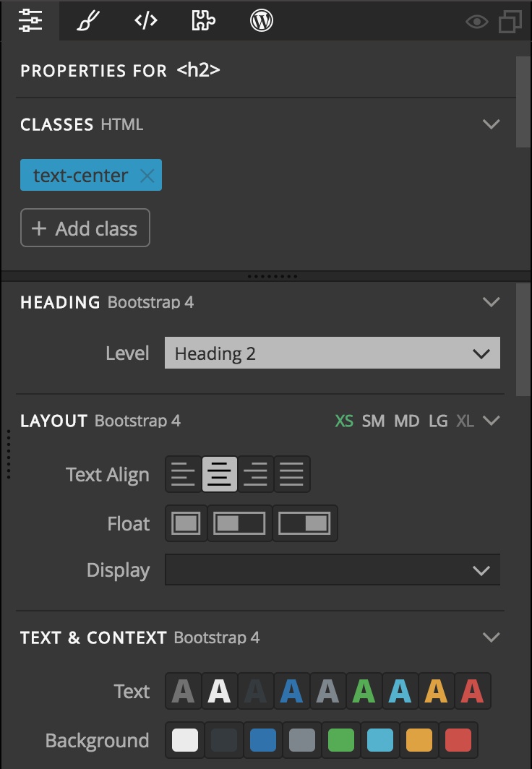Toggle the eye visibility icon

(x=476, y=22)
